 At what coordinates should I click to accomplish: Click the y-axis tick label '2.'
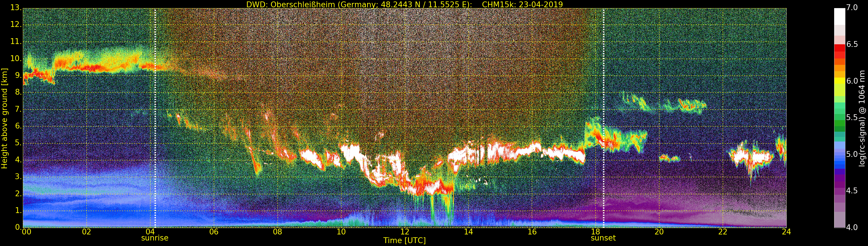pos(18,193)
